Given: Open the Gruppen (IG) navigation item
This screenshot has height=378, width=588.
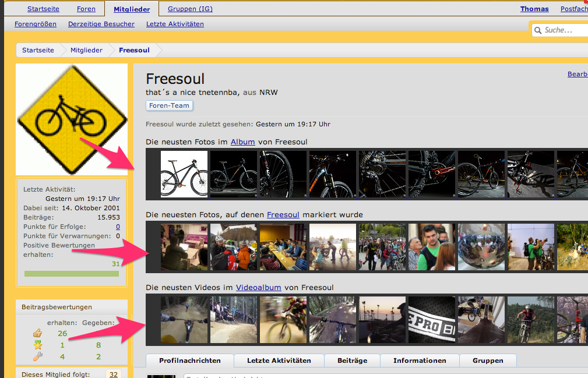Looking at the screenshot, I should click(190, 9).
